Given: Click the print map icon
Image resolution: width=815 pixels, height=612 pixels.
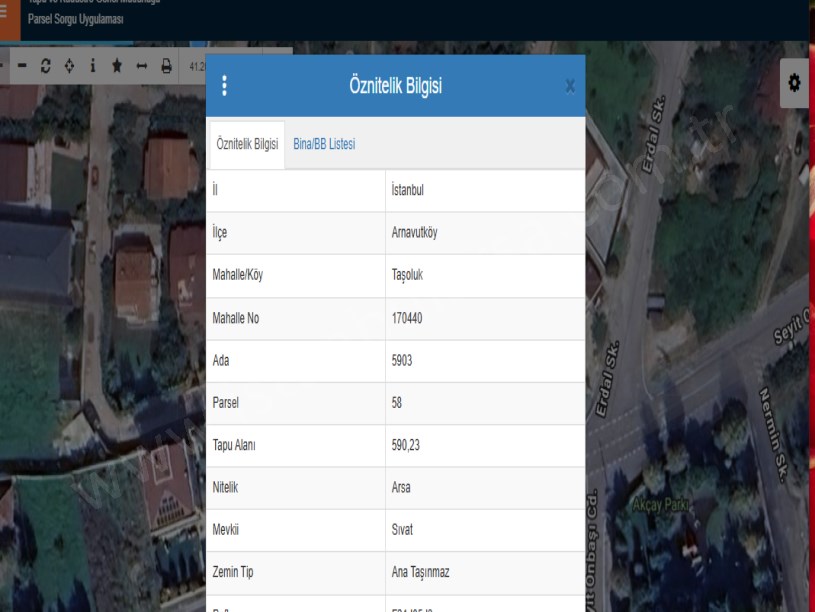Looking at the screenshot, I should tap(166, 66).
